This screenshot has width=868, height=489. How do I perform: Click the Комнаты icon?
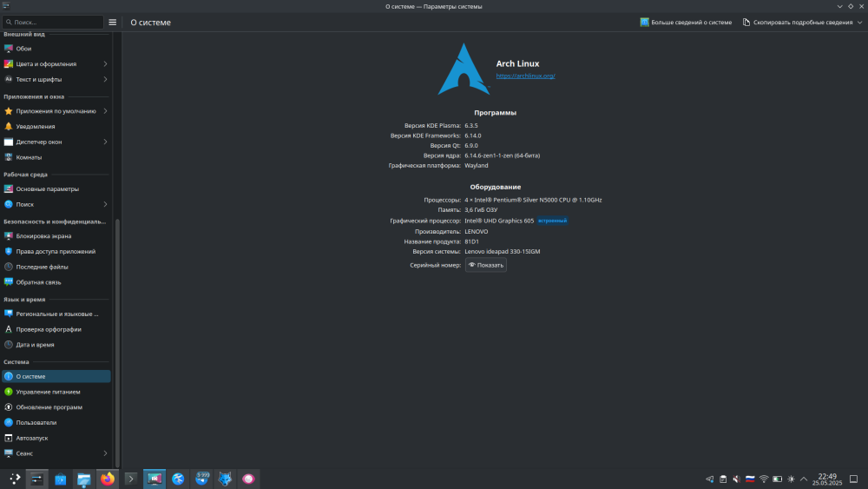(x=9, y=158)
